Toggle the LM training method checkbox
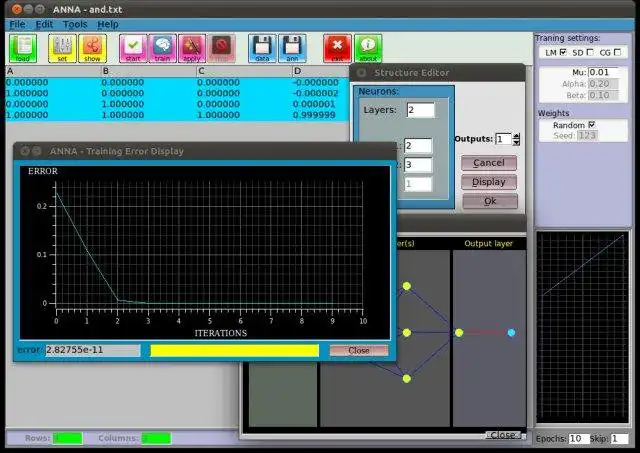This screenshot has height=453, width=640. click(563, 52)
